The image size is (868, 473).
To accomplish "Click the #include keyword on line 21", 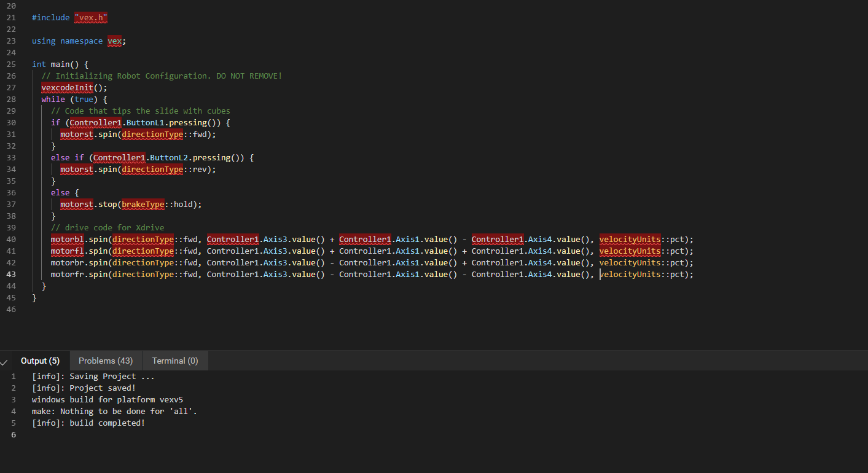I will coord(50,18).
